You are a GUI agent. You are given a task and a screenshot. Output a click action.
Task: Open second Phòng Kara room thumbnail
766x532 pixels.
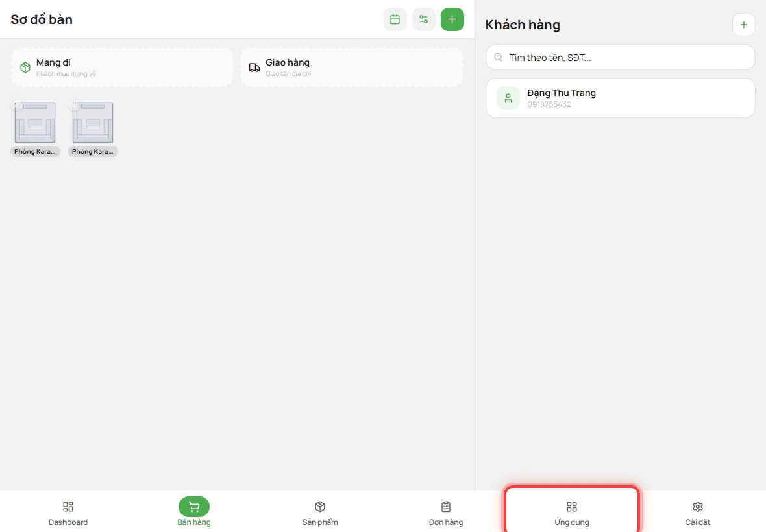pos(93,129)
